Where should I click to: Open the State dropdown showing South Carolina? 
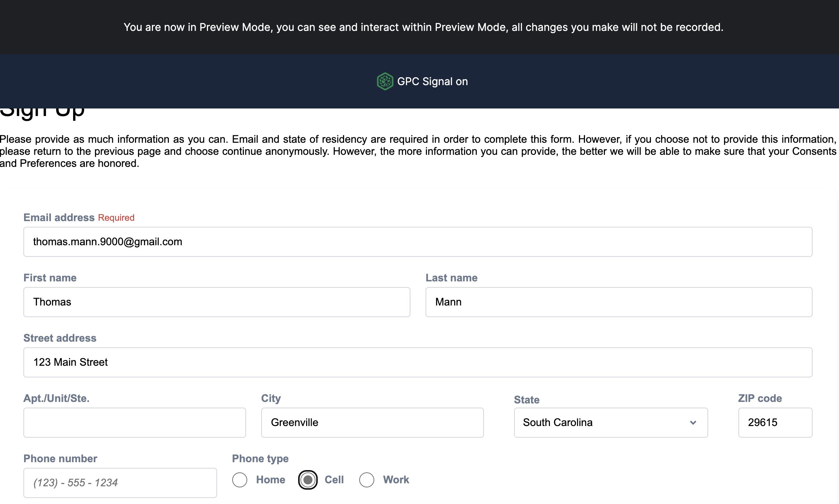[x=603, y=423]
